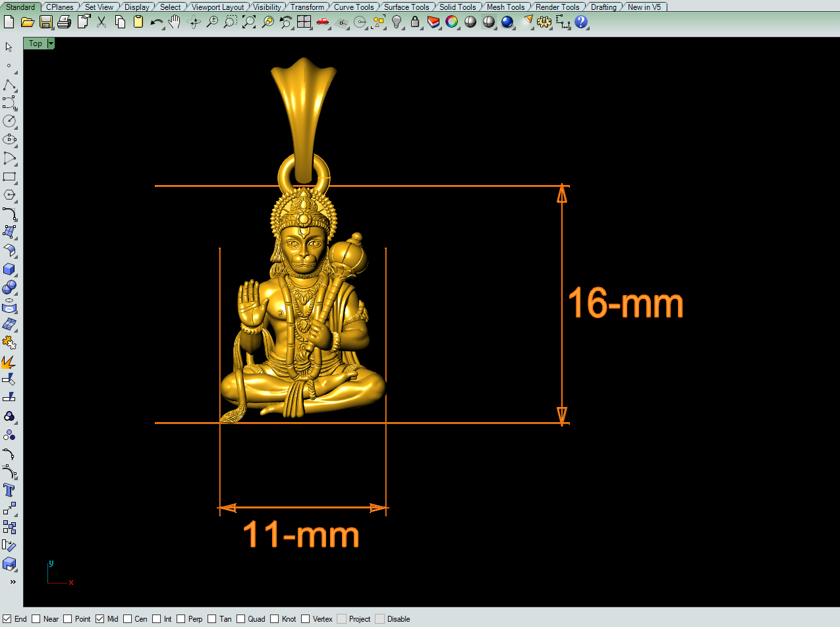Enable the Vertex osnap checkbox
Screen dimensions: 840x627
click(x=306, y=619)
